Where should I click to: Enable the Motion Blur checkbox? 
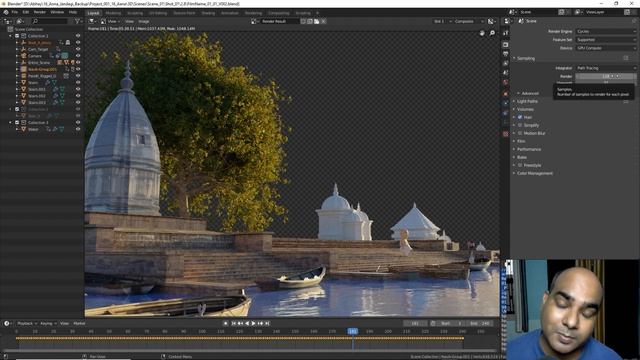point(520,133)
